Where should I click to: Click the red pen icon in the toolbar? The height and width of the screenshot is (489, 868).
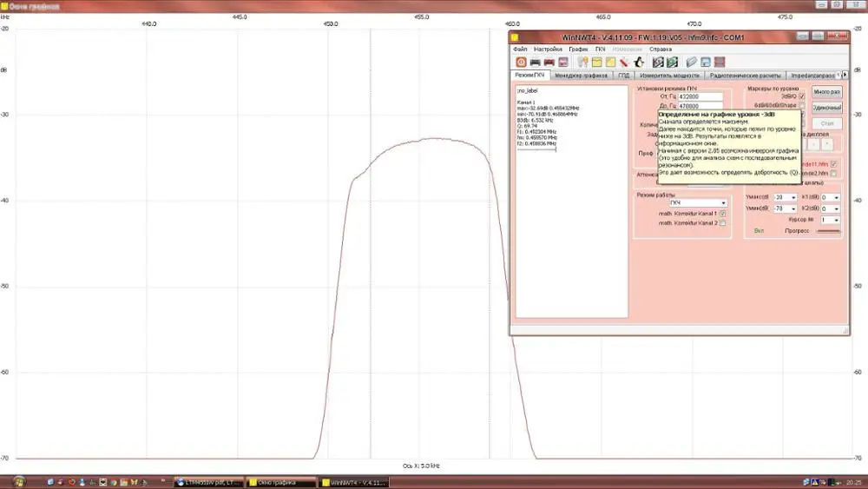[x=624, y=63]
